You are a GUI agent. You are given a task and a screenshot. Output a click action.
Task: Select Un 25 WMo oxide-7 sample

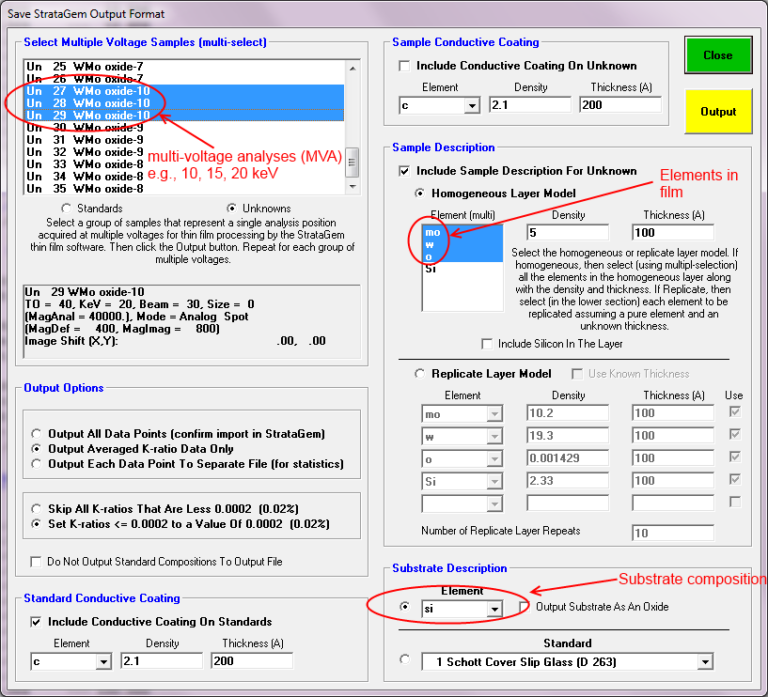coord(184,67)
